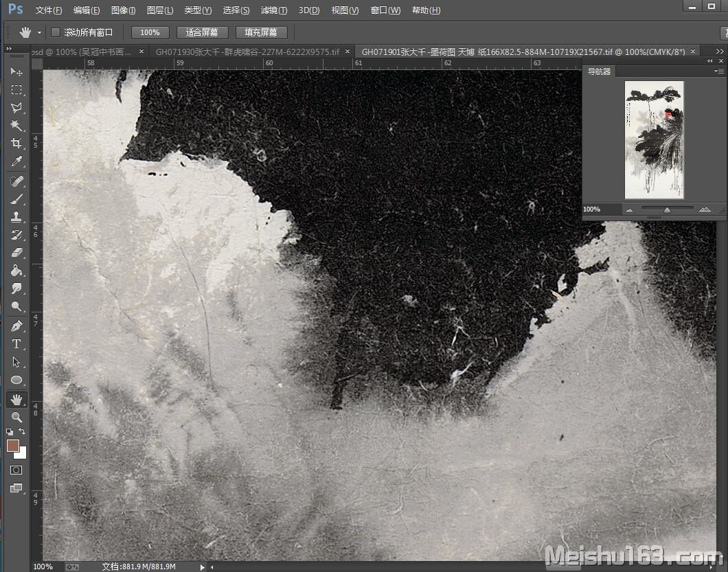Select the Hand tool in toolbox
728x572 pixels.
point(16,399)
